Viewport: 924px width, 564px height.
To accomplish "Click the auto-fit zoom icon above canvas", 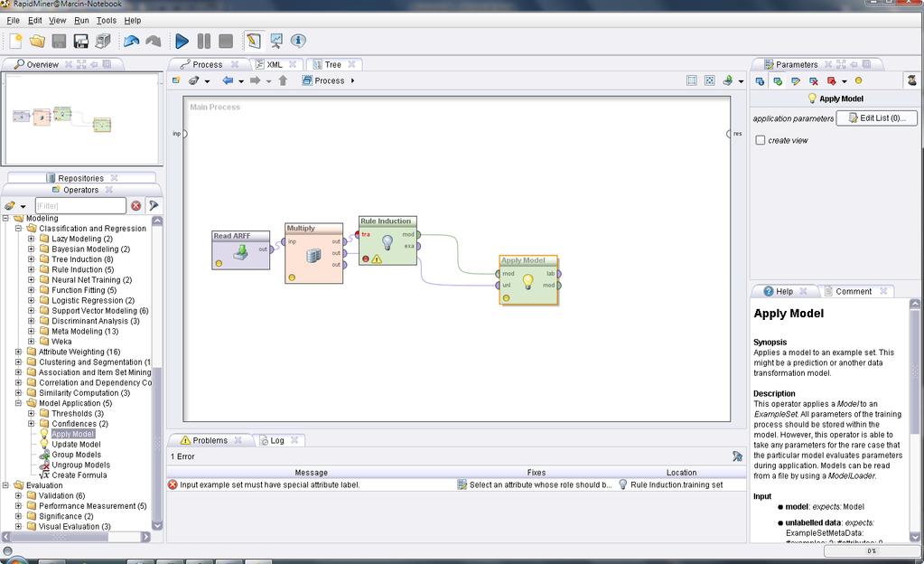I will 710,80.
